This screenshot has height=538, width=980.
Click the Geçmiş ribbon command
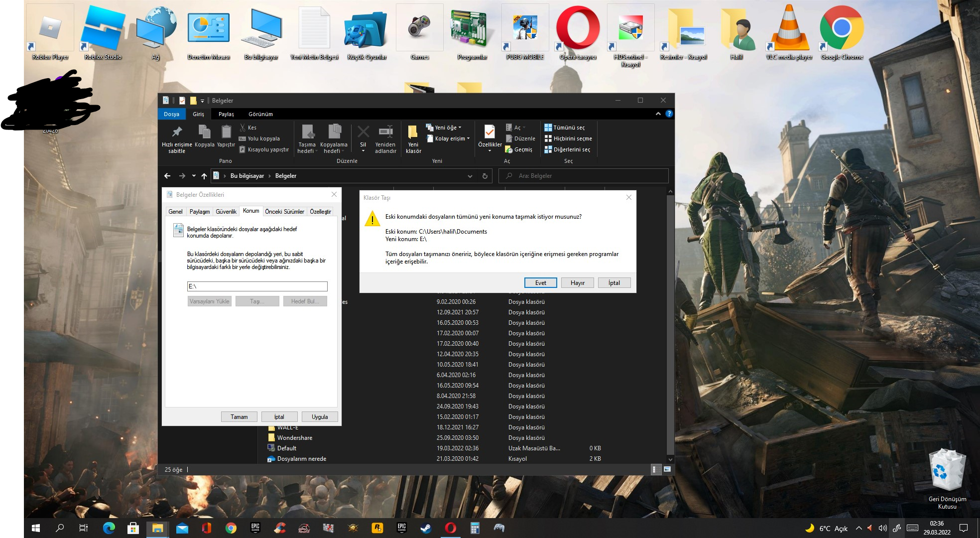click(519, 149)
